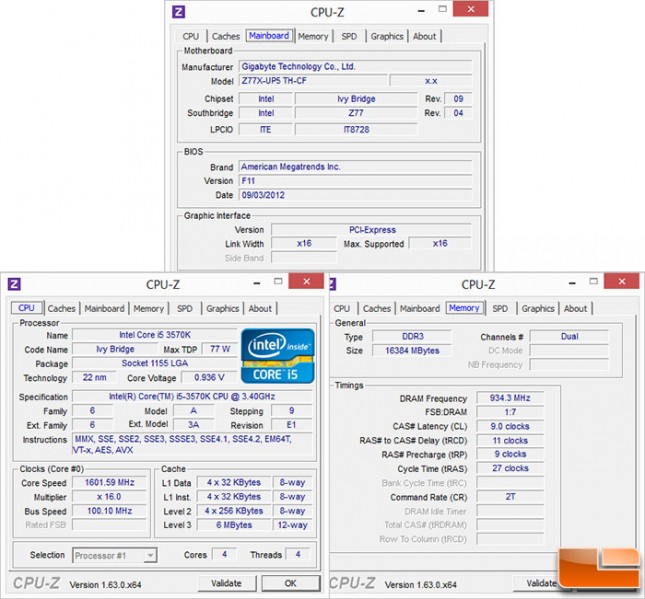Click the 16384 MBytes memory size value
The height and width of the screenshot is (599, 645).
(x=412, y=351)
